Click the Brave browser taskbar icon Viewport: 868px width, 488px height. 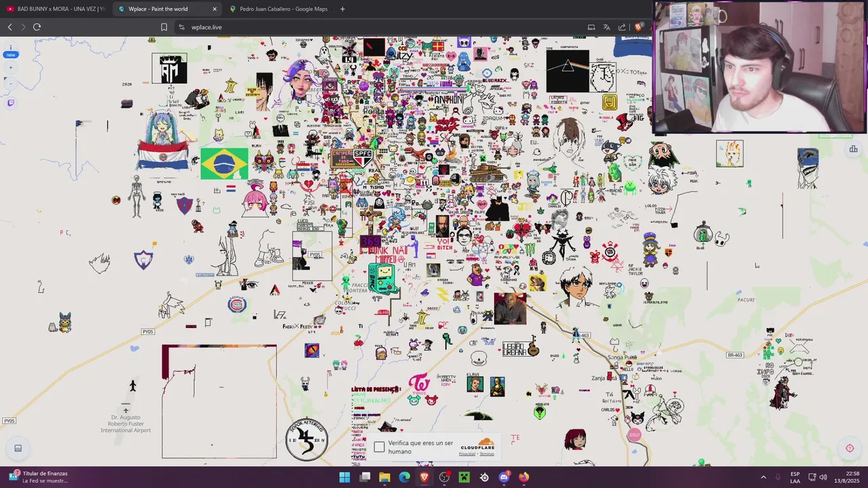click(425, 477)
